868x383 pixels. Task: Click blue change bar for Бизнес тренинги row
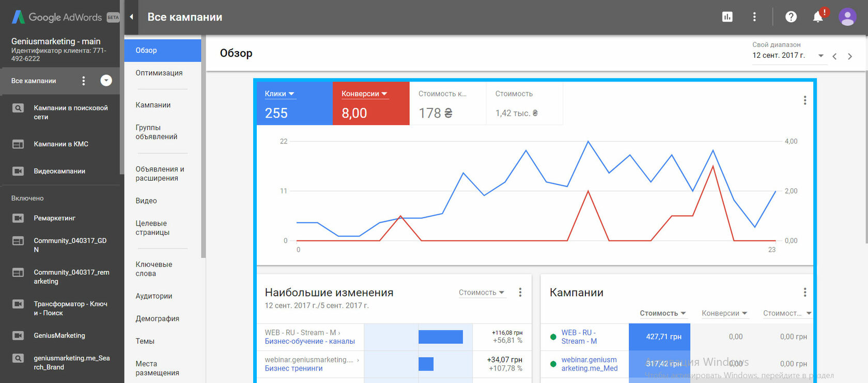pos(426,364)
